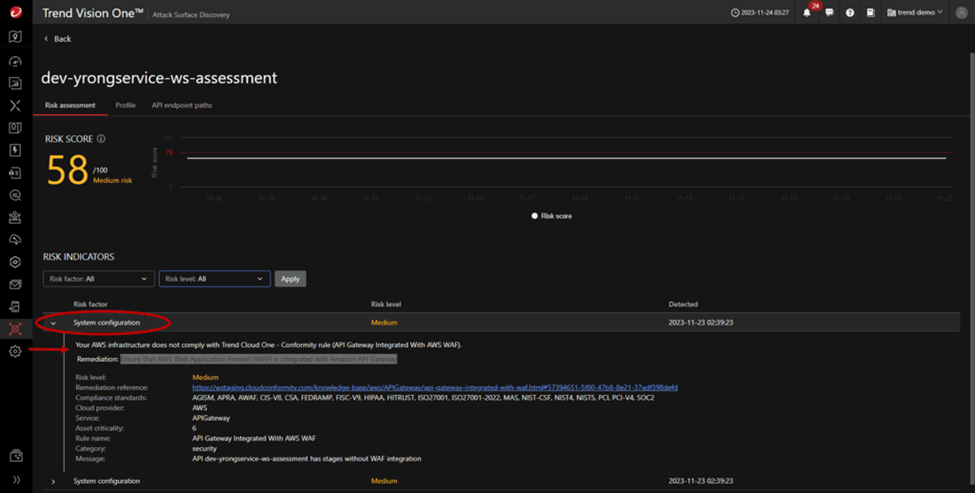Toggle the Risk score legend marker
Image resolution: width=975 pixels, height=493 pixels.
click(x=535, y=216)
